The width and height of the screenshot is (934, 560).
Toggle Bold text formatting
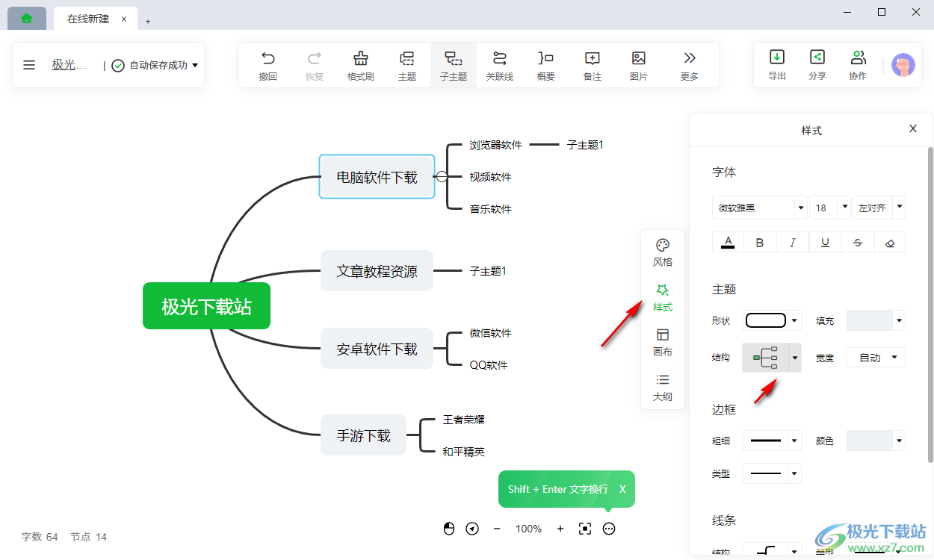click(x=760, y=242)
